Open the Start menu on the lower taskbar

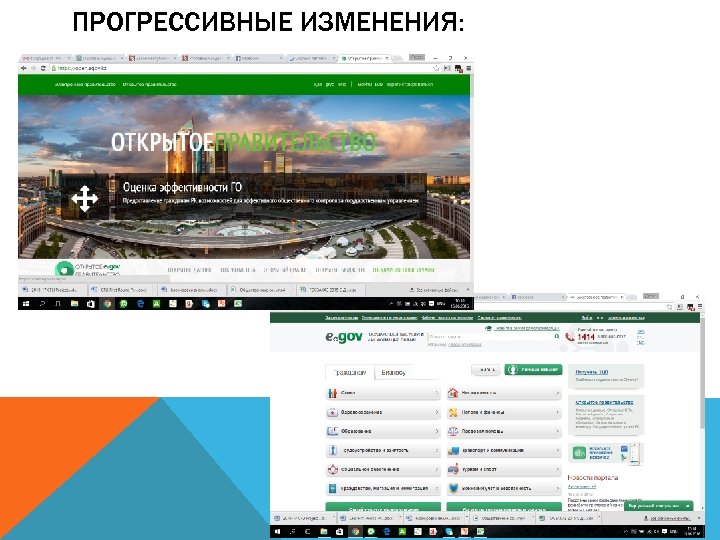coord(277,531)
